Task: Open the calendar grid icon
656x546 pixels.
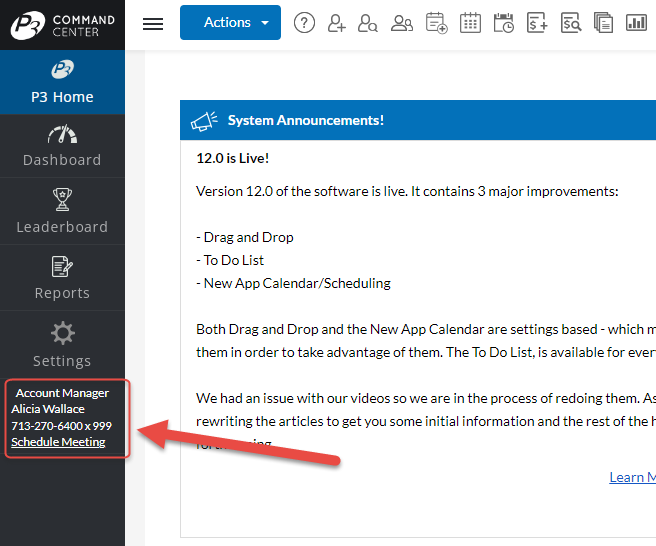Action: 470,23
